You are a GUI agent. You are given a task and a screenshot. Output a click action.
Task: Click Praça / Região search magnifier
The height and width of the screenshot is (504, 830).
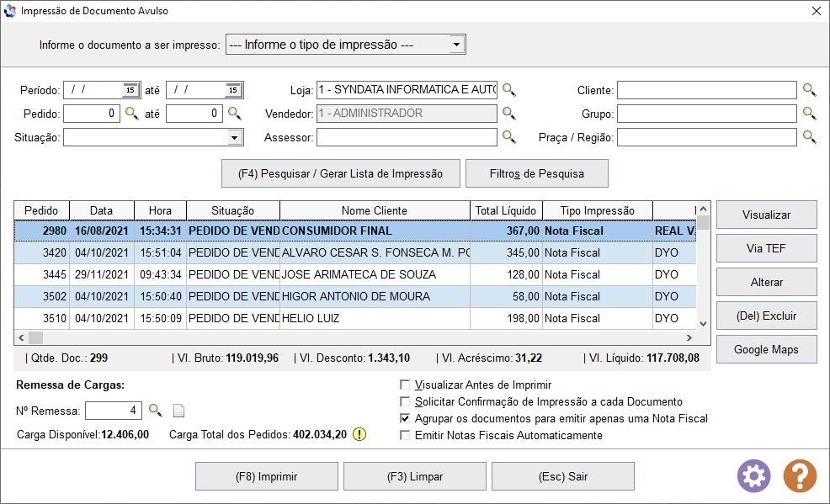809,137
